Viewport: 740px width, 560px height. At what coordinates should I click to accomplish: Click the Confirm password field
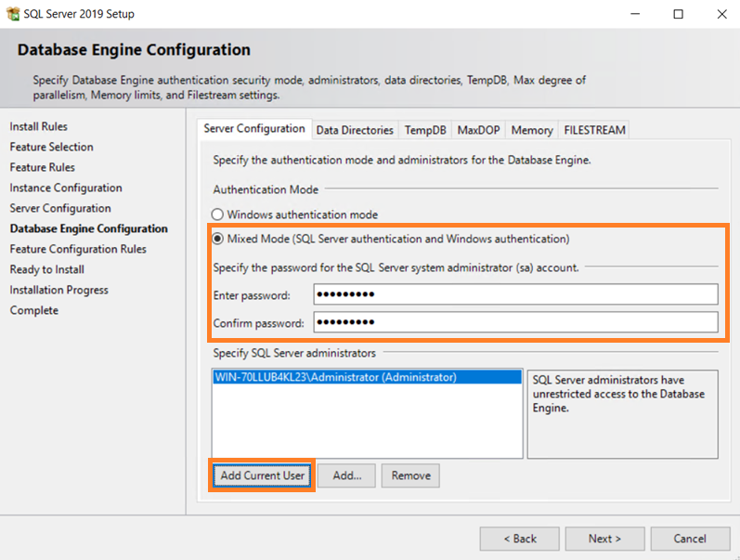pyautogui.click(x=516, y=322)
